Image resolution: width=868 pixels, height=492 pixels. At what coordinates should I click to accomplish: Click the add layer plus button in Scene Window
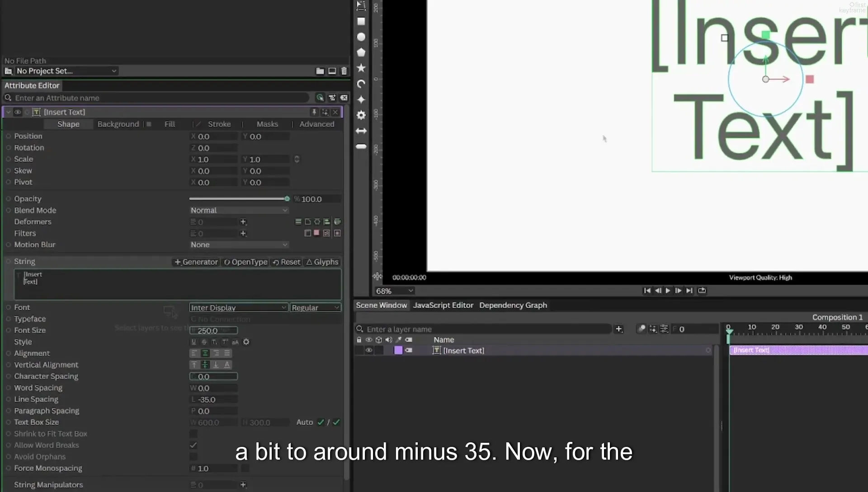click(619, 329)
